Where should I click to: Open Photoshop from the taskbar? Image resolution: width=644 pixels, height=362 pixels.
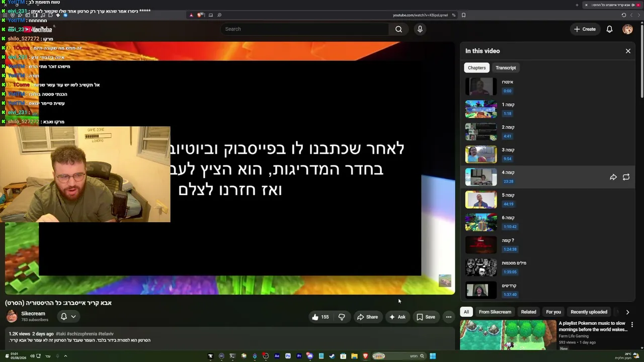[288, 356]
